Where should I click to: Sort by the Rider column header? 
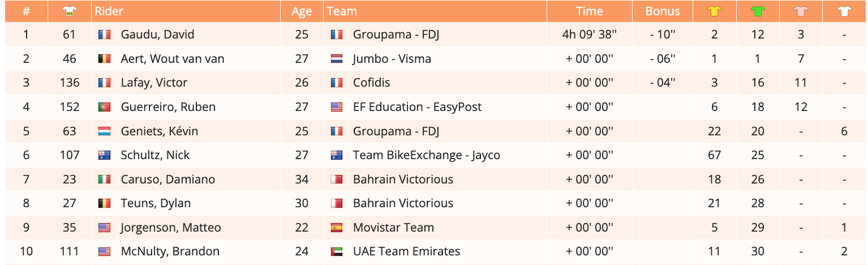click(109, 11)
